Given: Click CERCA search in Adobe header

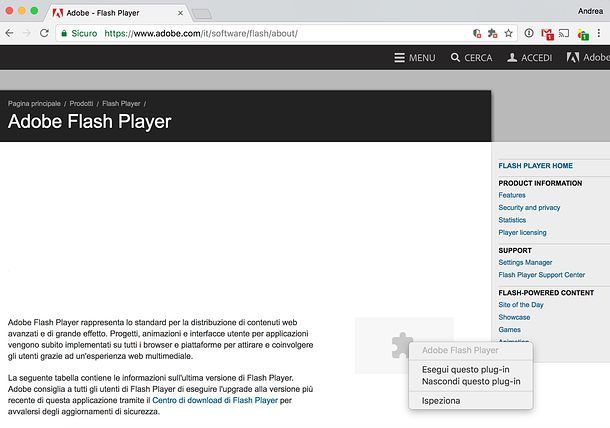Looking at the screenshot, I should [x=472, y=58].
